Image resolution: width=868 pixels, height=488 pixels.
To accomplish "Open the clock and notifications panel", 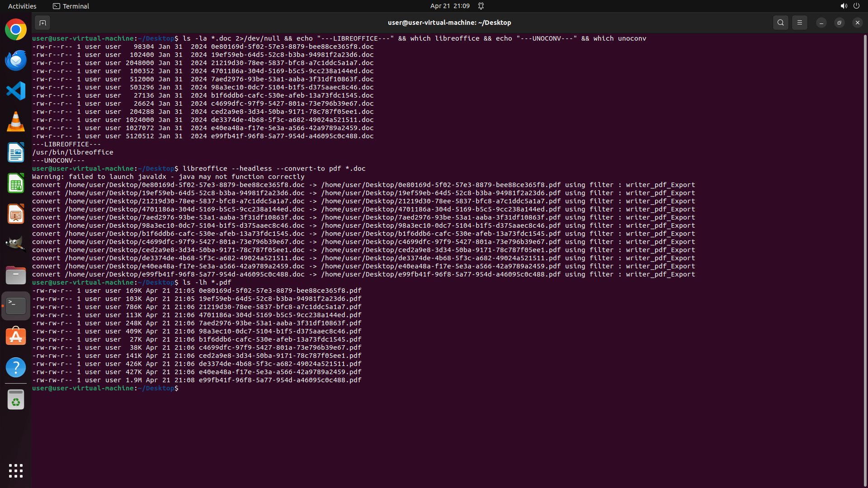I will tap(450, 6).
